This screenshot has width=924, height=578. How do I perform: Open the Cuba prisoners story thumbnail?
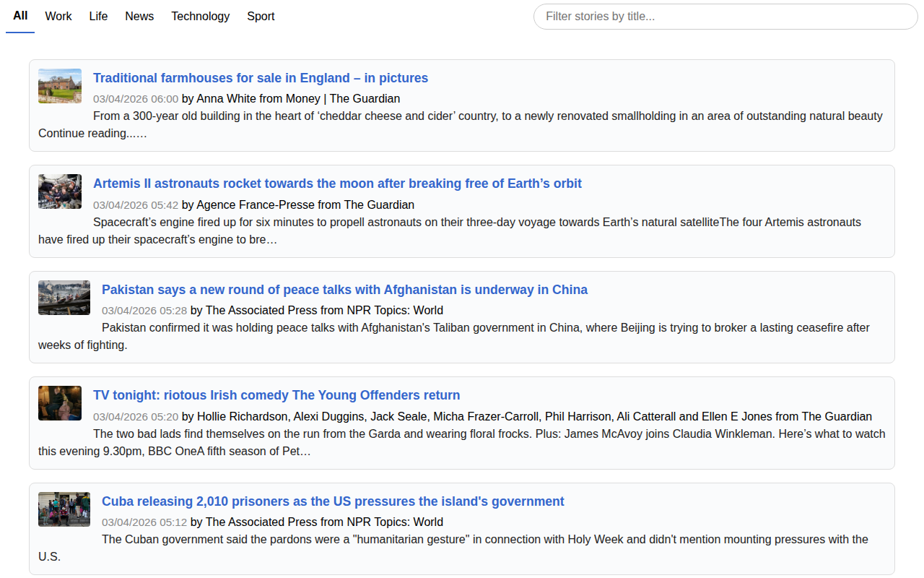point(64,509)
